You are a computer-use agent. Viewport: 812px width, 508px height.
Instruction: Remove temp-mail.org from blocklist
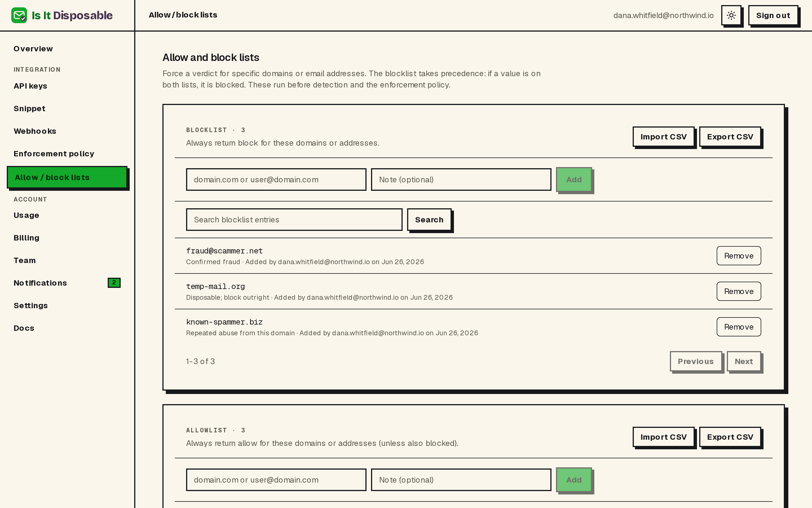[739, 291]
